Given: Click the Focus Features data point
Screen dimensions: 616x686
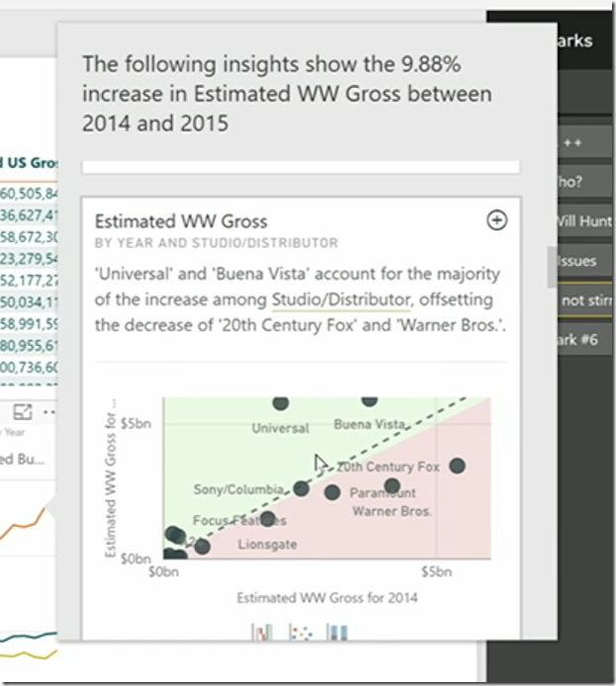Looking at the screenshot, I should [x=267, y=519].
